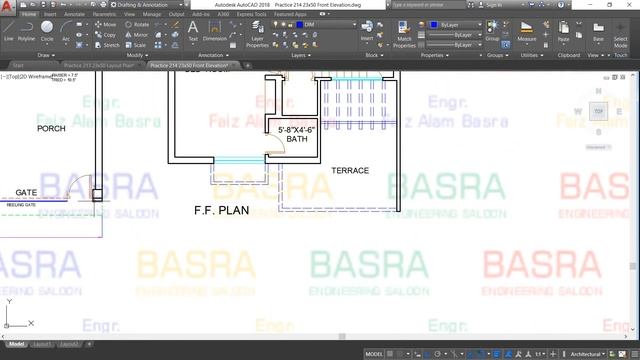Open Layer Properties manager
This screenshot has height=360, width=640.
[x=257, y=35]
